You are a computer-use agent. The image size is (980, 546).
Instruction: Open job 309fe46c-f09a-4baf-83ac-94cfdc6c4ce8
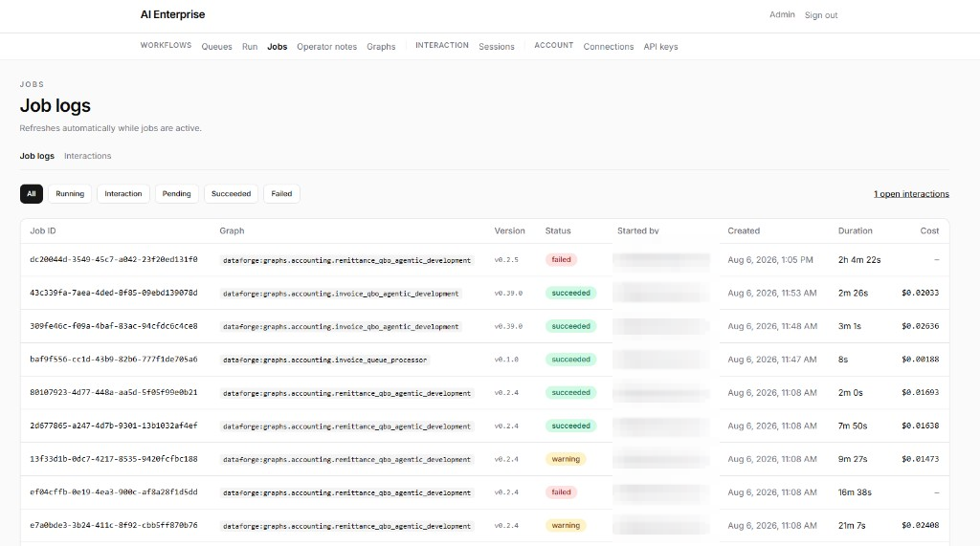114,325
